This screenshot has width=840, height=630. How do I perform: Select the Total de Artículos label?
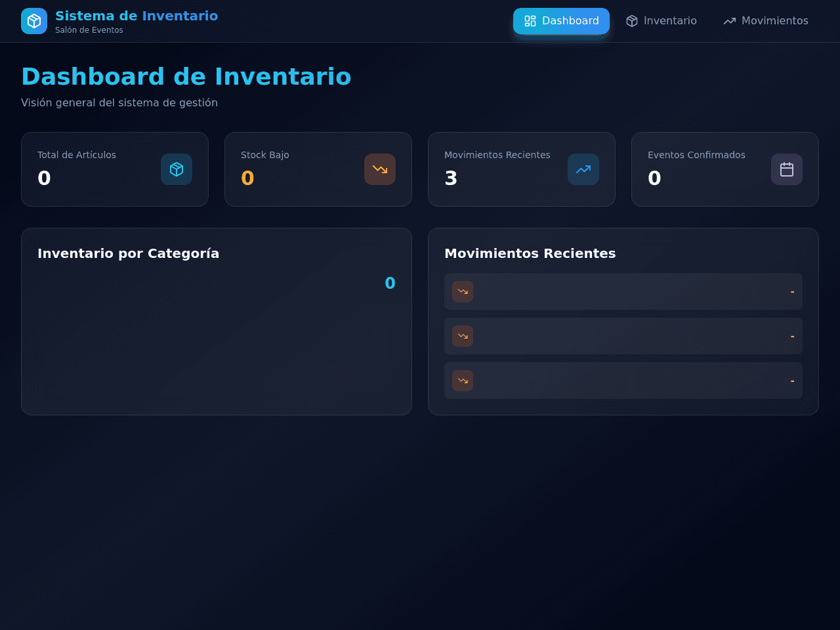[x=77, y=155]
